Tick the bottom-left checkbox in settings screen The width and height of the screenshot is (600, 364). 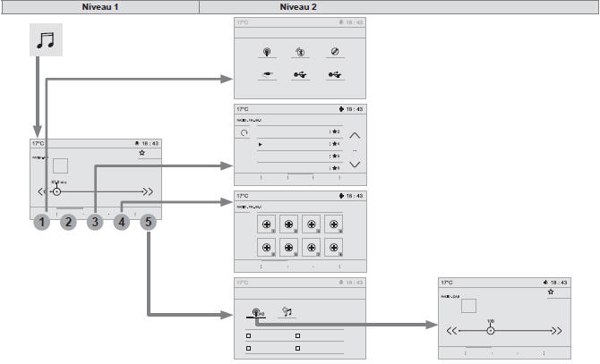(249, 348)
